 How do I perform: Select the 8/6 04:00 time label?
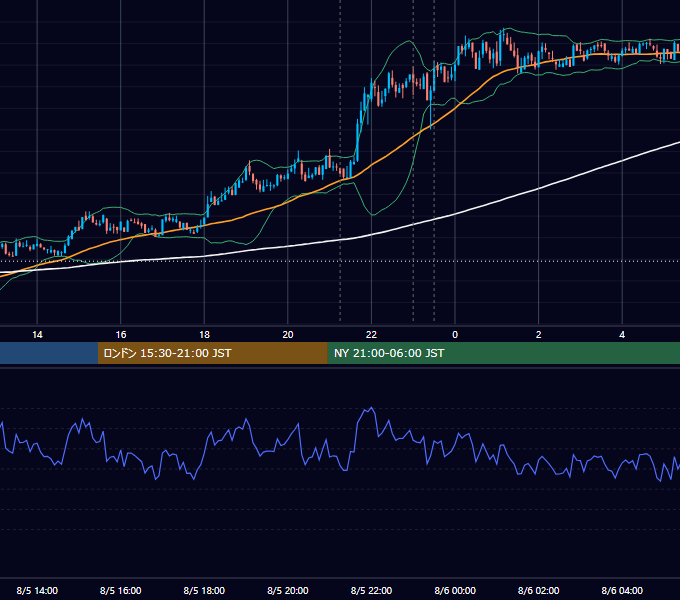622,590
